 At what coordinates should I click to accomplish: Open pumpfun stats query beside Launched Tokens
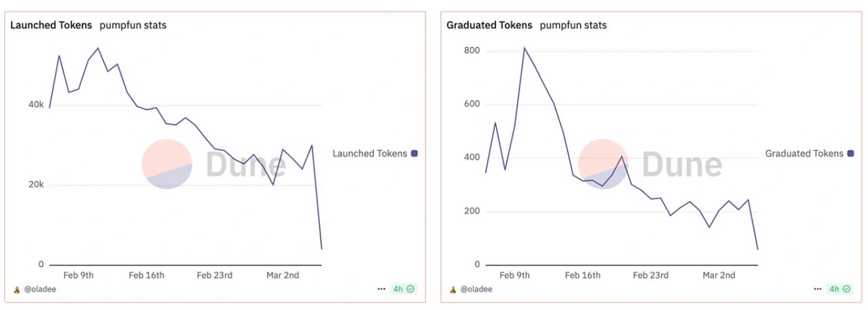click(x=132, y=26)
